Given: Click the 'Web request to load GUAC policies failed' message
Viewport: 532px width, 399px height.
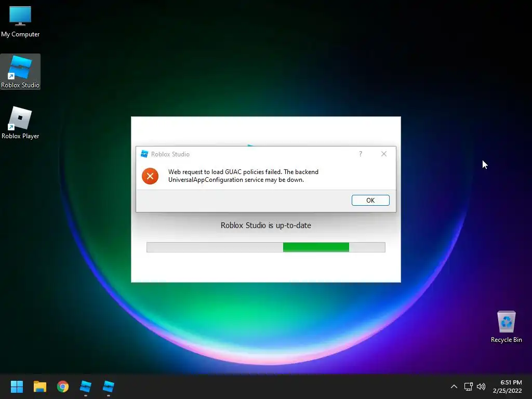Looking at the screenshot, I should 243,176.
